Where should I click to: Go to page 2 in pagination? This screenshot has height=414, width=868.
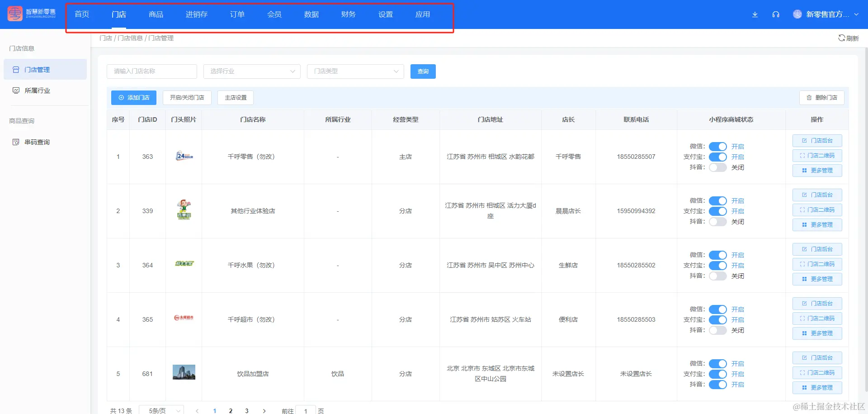[231, 411]
